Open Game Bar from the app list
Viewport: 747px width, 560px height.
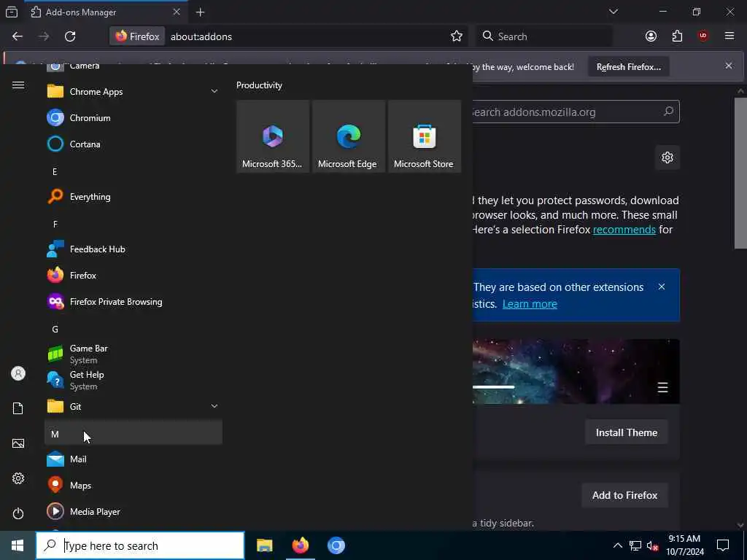pos(133,354)
